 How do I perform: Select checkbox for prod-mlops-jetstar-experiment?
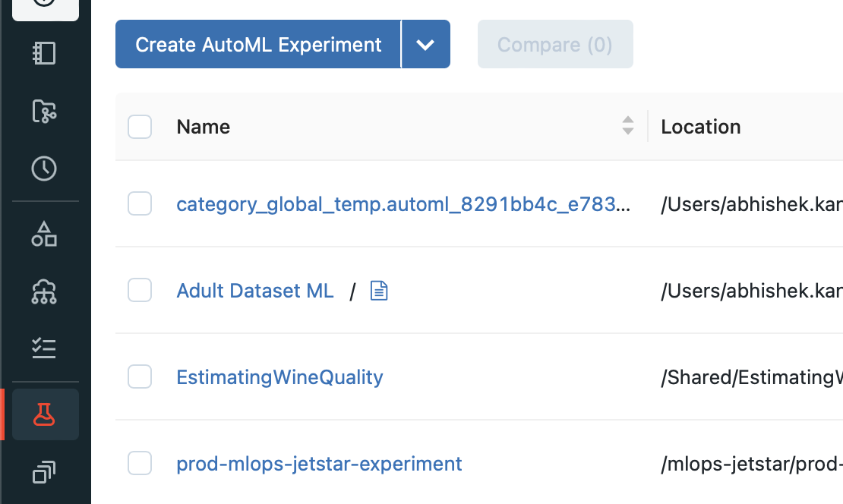pos(140,463)
